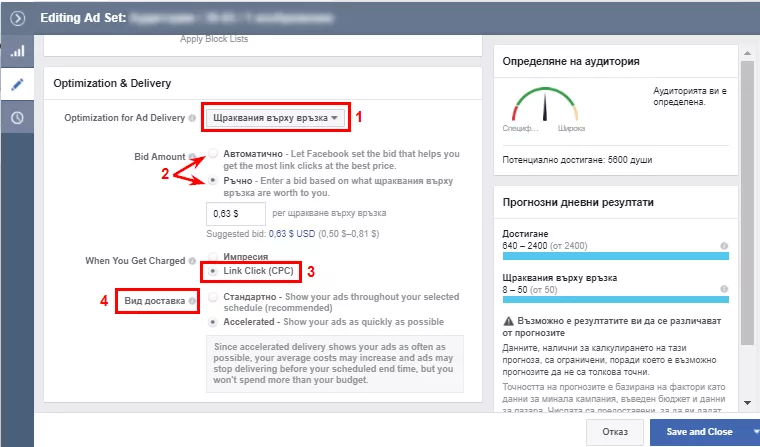Show info tooltip next to Bid Amount

tap(192, 157)
